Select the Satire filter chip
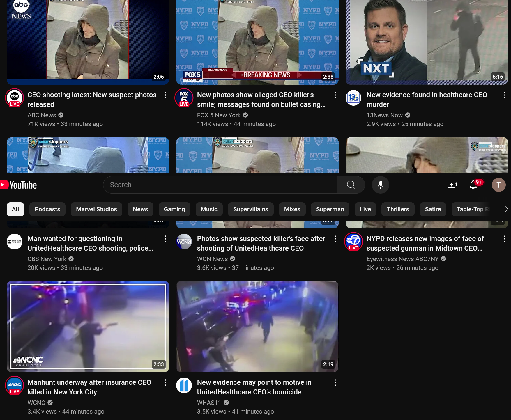Screen dimensions: 511x420 coord(433,209)
